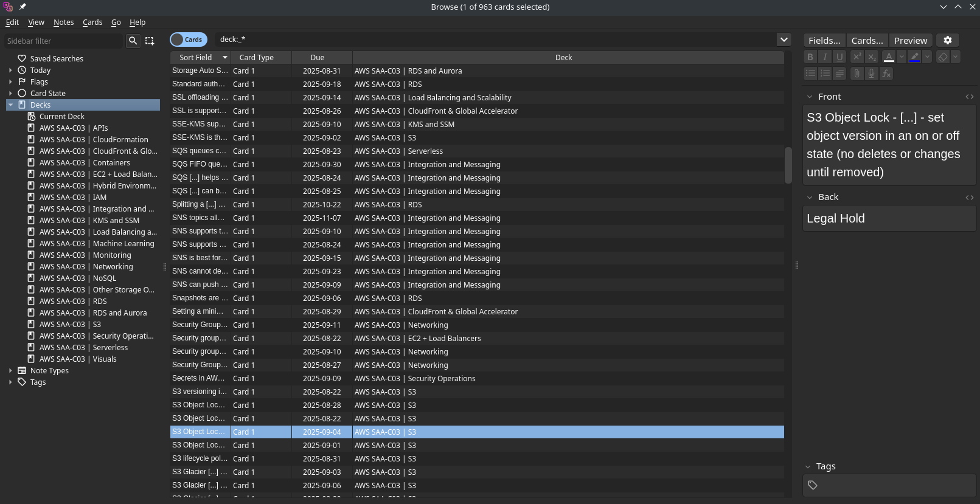The width and height of the screenshot is (980, 504).
Task: Toggle the Cards/Notes switch
Action: pos(189,40)
